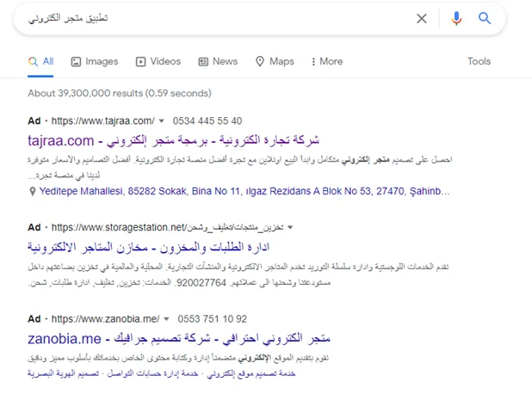Click the three-dot icon beside More
The image size is (532, 394).
(x=313, y=62)
